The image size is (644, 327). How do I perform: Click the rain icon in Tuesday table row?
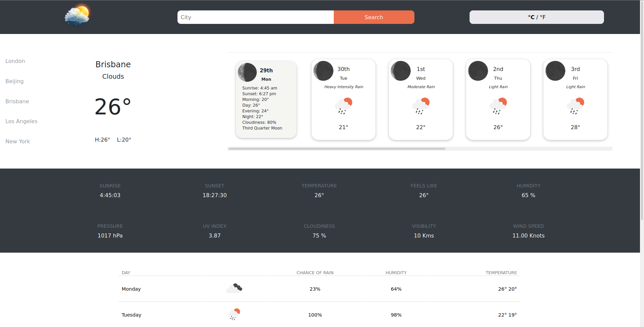click(234, 314)
